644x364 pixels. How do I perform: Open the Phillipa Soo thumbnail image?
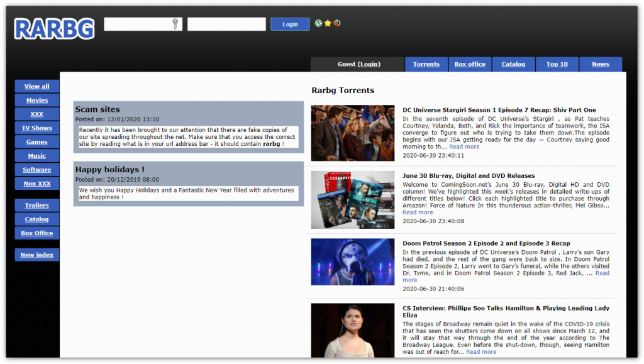[x=353, y=330]
